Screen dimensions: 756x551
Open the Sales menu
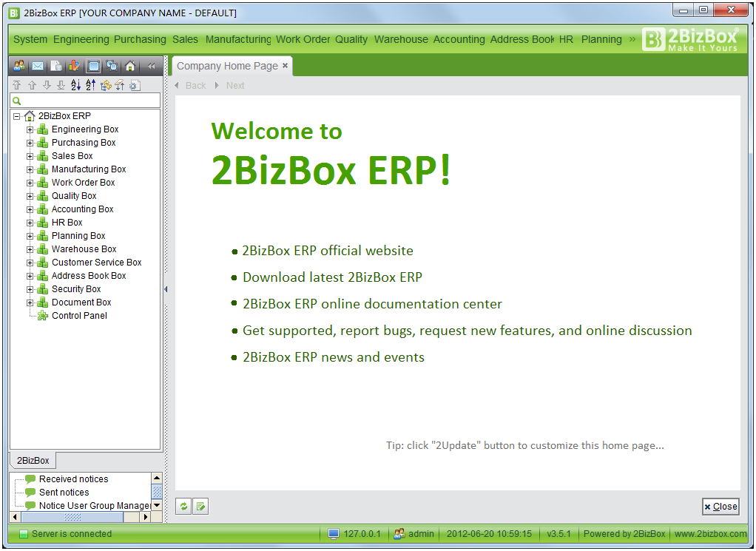click(x=185, y=39)
